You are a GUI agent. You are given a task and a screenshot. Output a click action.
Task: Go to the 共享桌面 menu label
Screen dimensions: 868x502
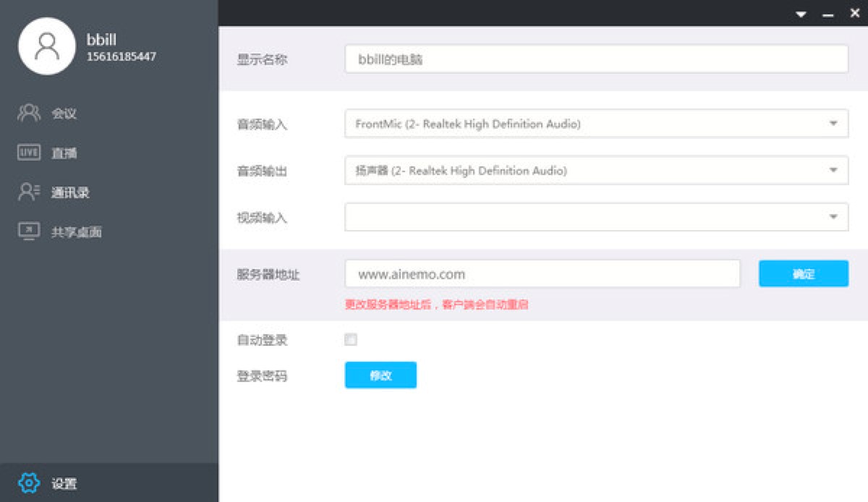click(x=76, y=232)
